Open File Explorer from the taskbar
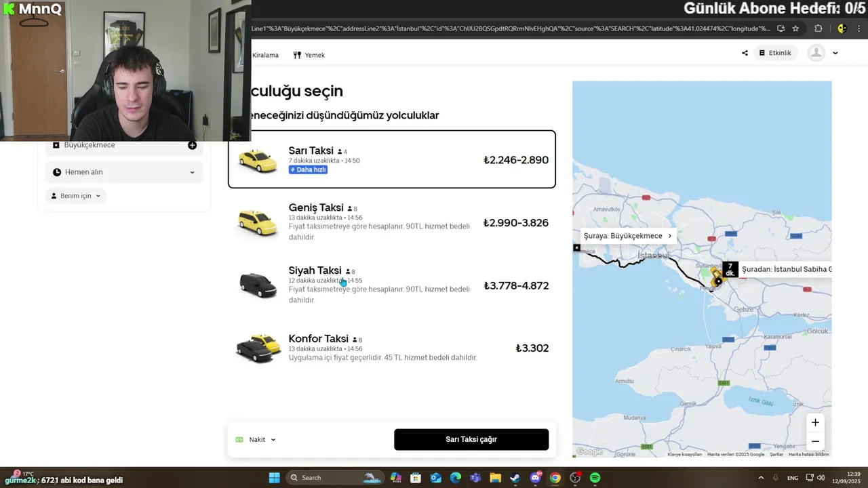 click(495, 478)
